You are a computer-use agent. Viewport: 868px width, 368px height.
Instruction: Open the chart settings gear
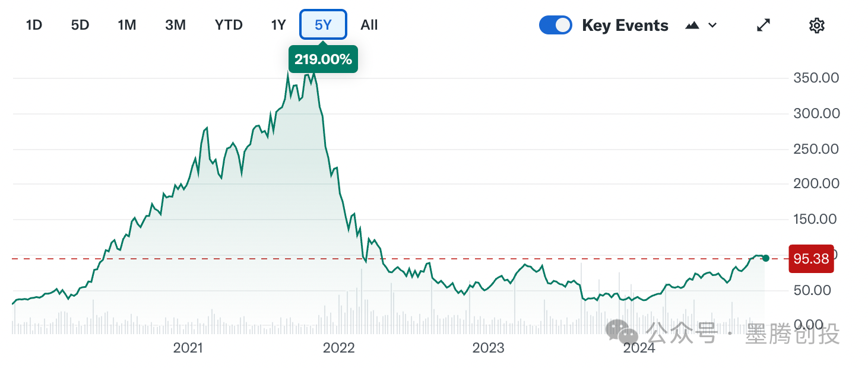pyautogui.click(x=817, y=26)
